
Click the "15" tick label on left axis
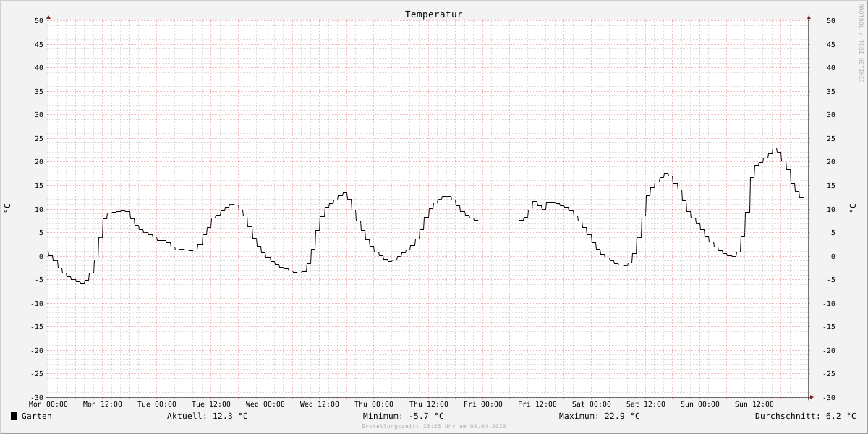coord(39,185)
